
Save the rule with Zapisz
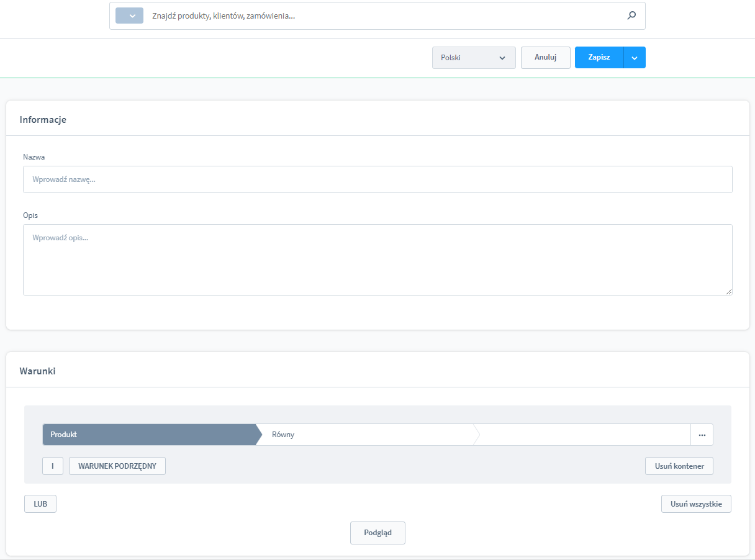pyautogui.click(x=599, y=58)
